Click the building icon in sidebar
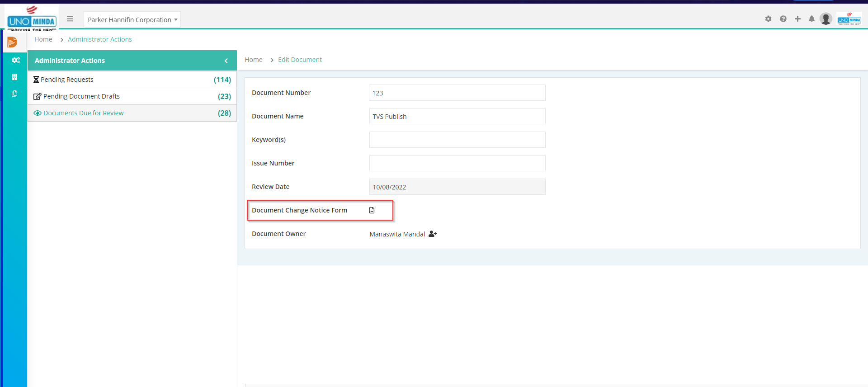The height and width of the screenshot is (387, 868). point(14,77)
